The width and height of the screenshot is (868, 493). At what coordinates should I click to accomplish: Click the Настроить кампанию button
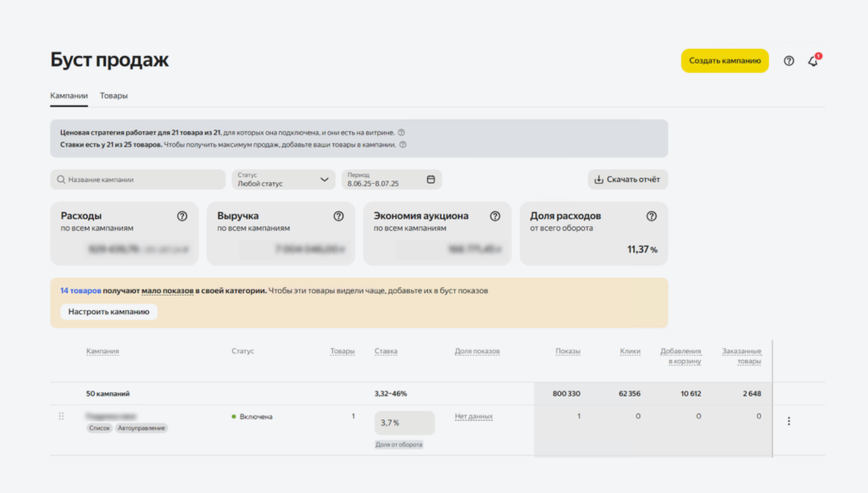tap(108, 312)
